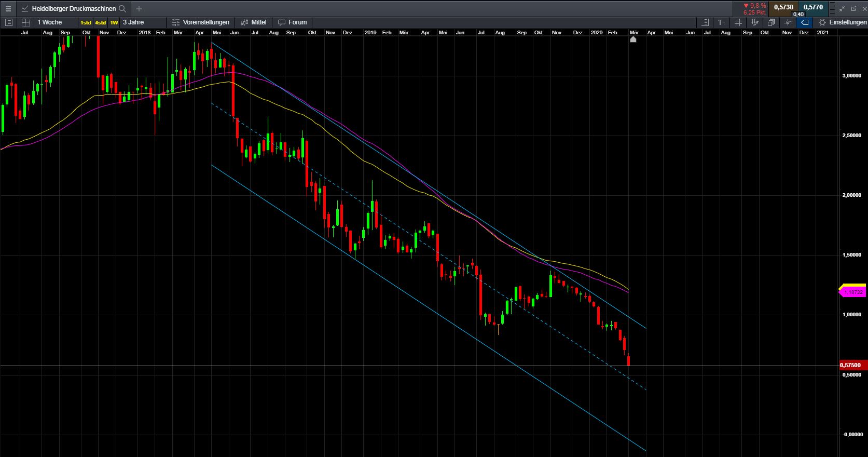The width and height of the screenshot is (868, 457).
Task: Click the 6,25 Pkt. change value
Action: [x=755, y=12]
